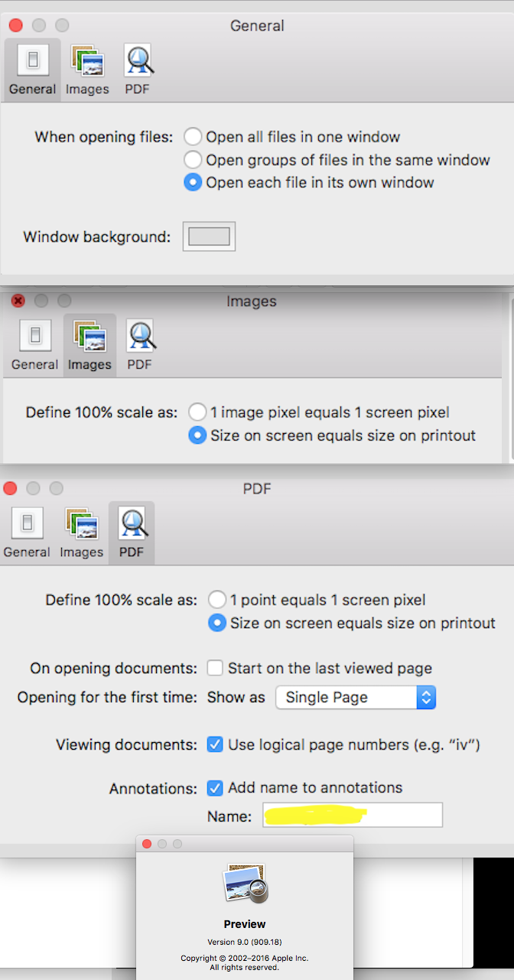The image size is (514, 980).
Task: Disable "Add name to annotations"
Action: point(215,788)
